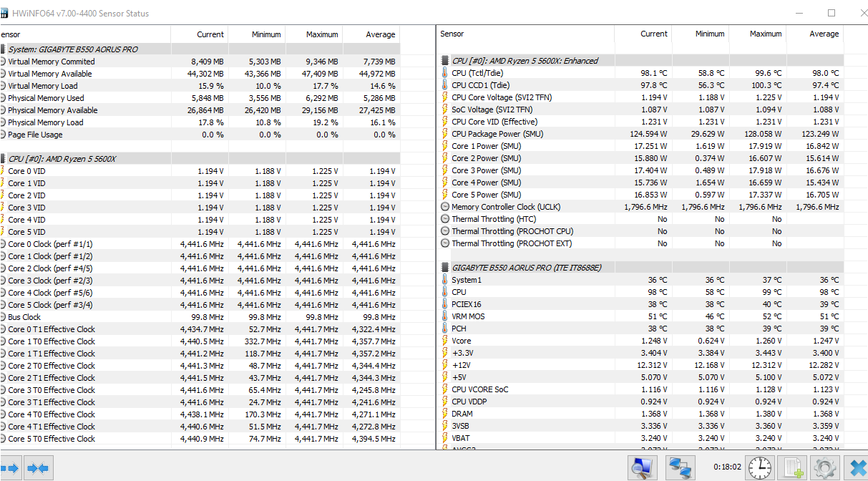The width and height of the screenshot is (868, 481).
Task: Select the Bus Clock row
Action: [x=200, y=317]
